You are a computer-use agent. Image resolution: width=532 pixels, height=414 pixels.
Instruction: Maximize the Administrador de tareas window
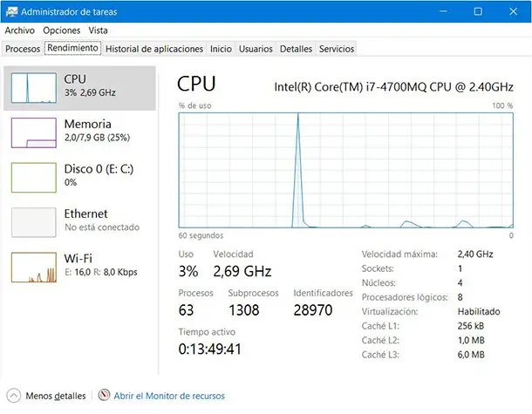pos(478,10)
